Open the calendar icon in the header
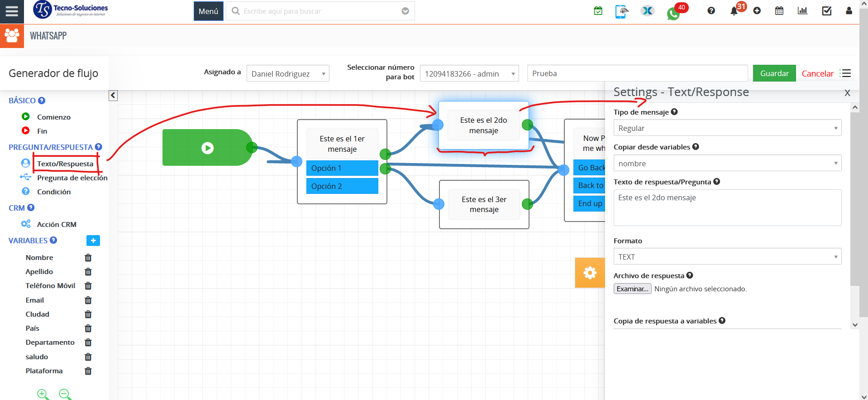This screenshot has height=400, width=868. pos(779,11)
